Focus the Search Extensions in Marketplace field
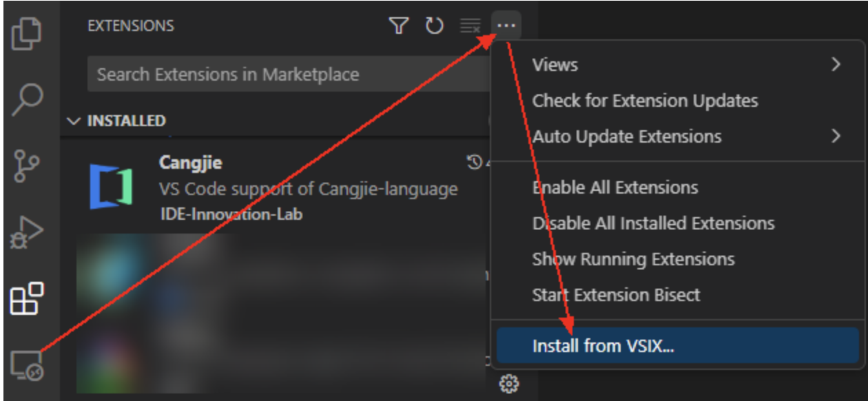868x401 pixels. click(x=289, y=74)
